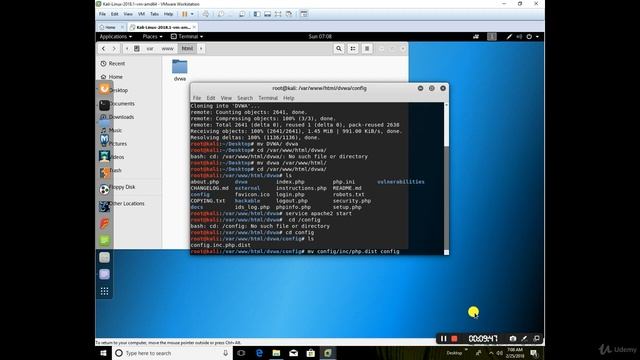Click the VMware pause (suspend) button
Screen dimensions: 640x360
pyautogui.click(x=184, y=14)
